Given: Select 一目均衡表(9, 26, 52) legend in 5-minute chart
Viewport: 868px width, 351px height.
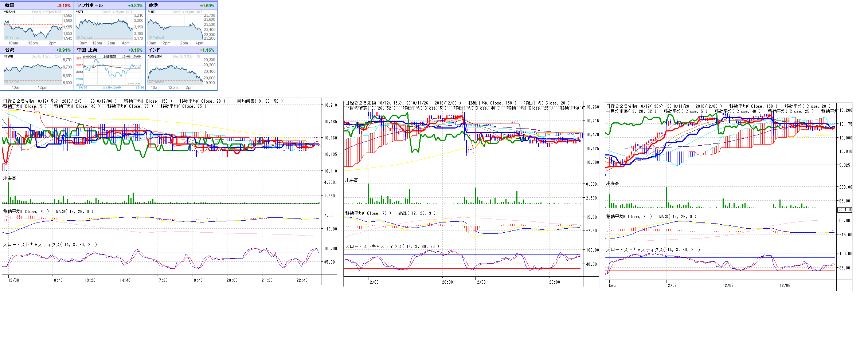Looking at the screenshot, I should [x=258, y=101].
